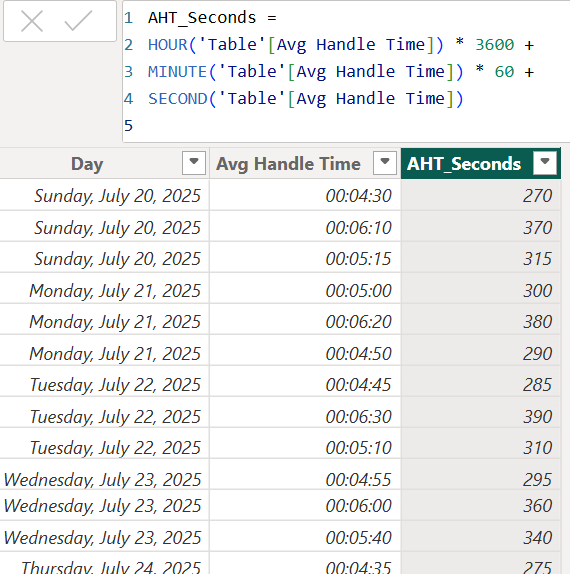The width and height of the screenshot is (570, 574).
Task: Open the Avg Handle Time column dropdown
Action: (385, 163)
